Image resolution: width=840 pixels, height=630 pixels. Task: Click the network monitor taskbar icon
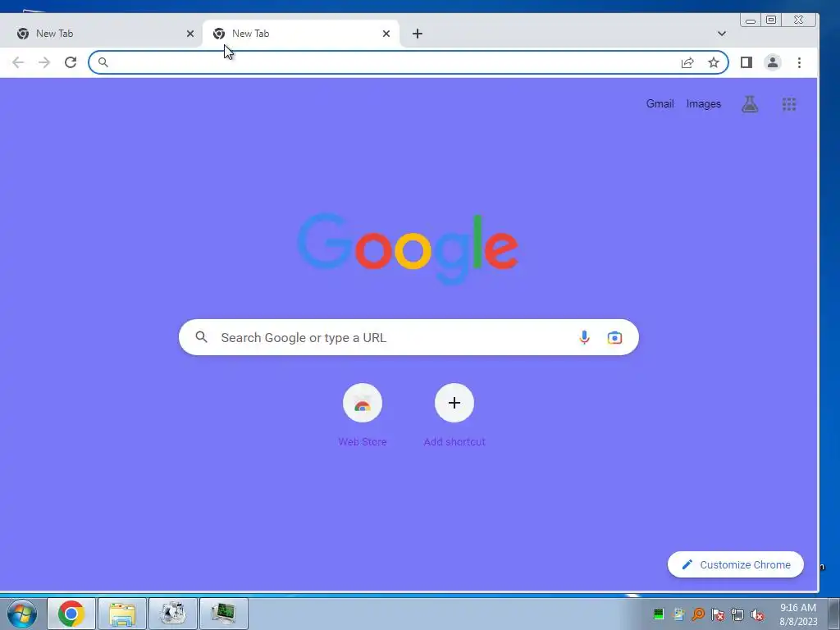tap(224, 614)
